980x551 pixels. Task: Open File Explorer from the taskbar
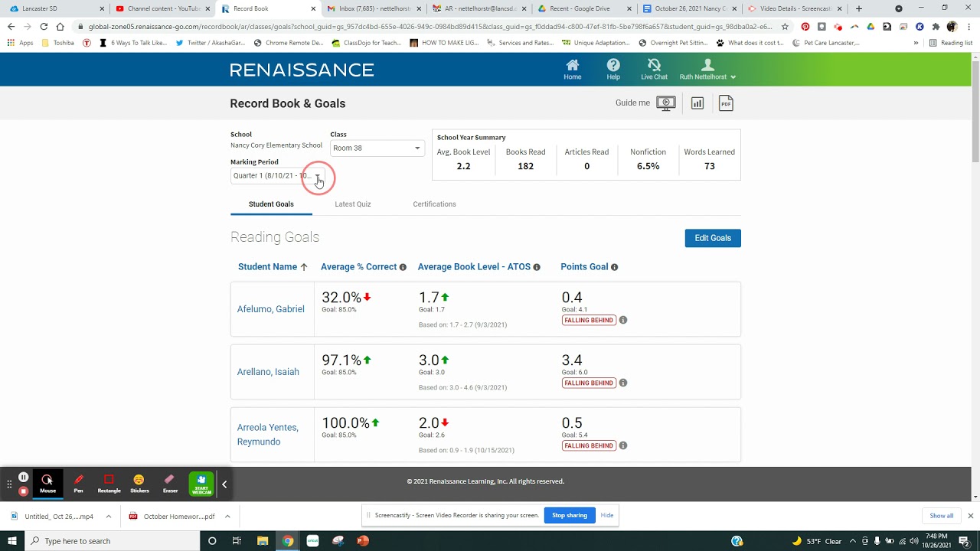click(262, 541)
